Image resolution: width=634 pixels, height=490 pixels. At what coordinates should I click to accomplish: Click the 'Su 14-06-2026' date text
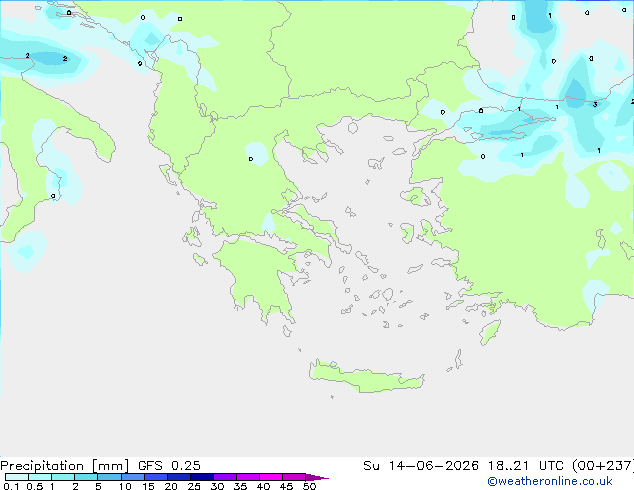pos(421,466)
